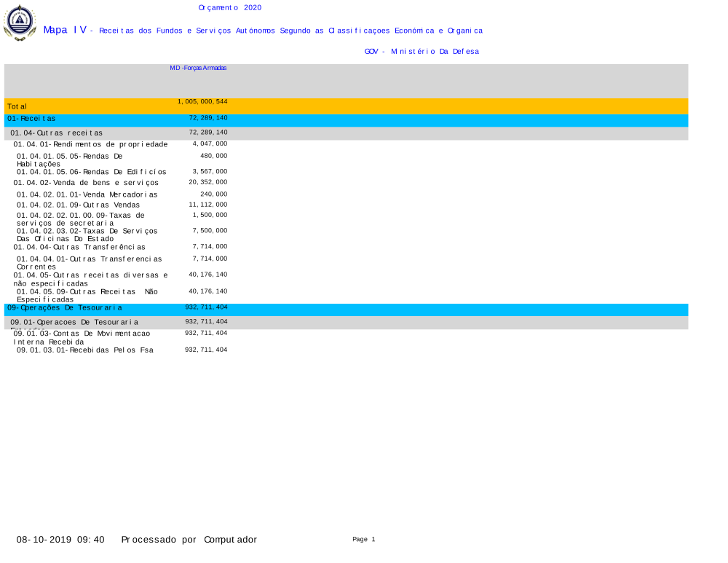Click the 'GOV - Ministério Da Defesa' header
Image resolution: width=728 pixels, height=563 pixels.
coord(422,52)
